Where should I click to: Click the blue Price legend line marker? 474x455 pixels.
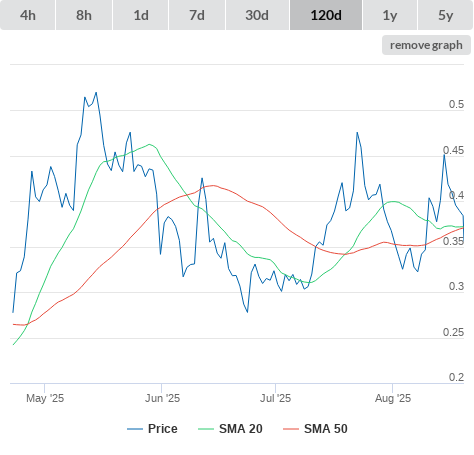[x=135, y=429]
